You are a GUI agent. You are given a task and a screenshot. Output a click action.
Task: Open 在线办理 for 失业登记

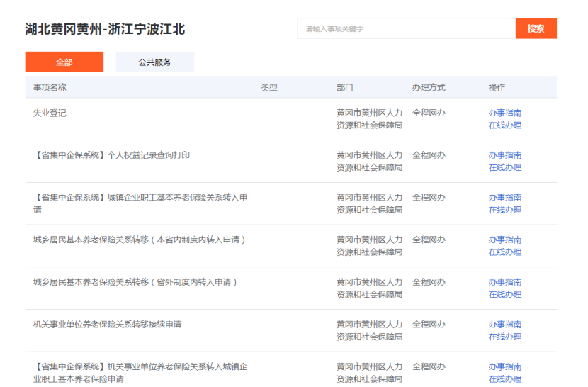point(504,125)
